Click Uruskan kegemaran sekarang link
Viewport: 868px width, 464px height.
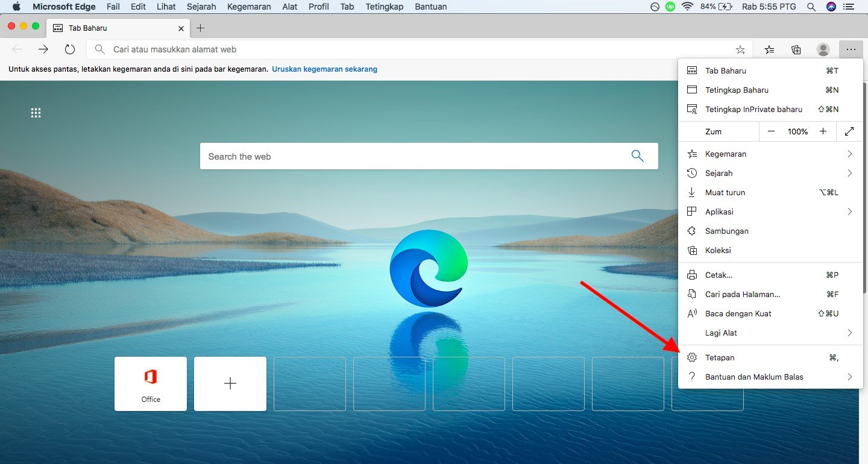(324, 69)
